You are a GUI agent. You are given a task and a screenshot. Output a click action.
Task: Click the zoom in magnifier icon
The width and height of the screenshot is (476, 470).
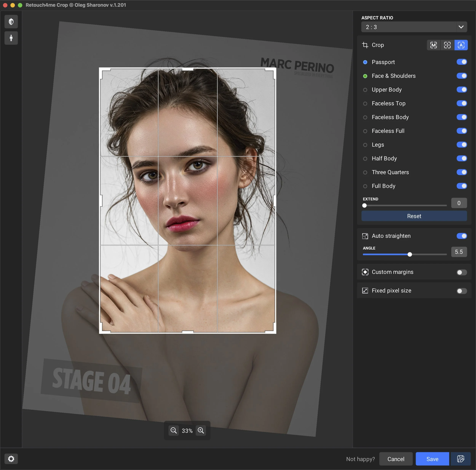201,430
